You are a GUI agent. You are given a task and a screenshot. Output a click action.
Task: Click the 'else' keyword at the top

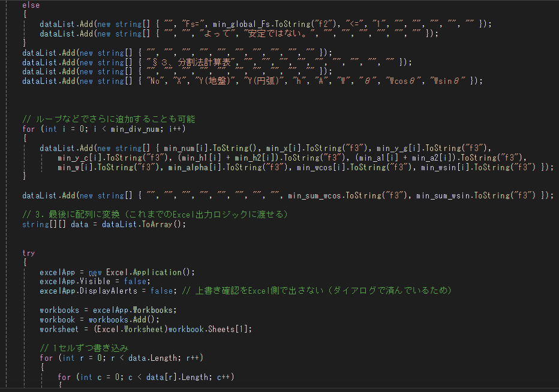tap(31, 5)
